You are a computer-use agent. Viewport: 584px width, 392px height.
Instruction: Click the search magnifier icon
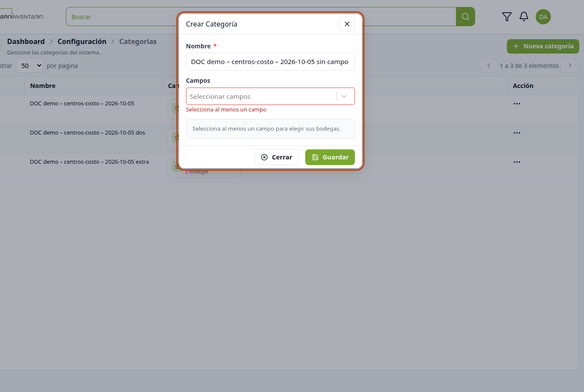pos(466,17)
